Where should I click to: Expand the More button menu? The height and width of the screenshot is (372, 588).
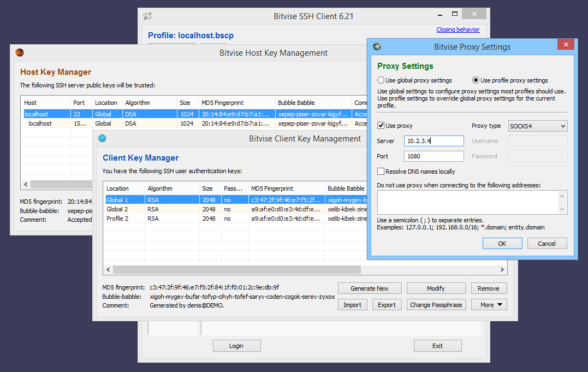pos(489,305)
